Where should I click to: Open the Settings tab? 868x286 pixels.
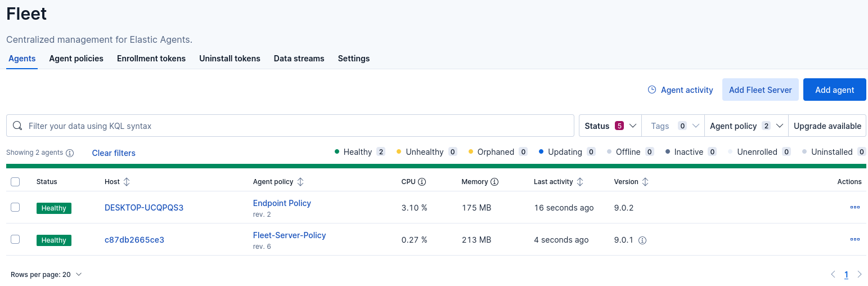click(354, 59)
